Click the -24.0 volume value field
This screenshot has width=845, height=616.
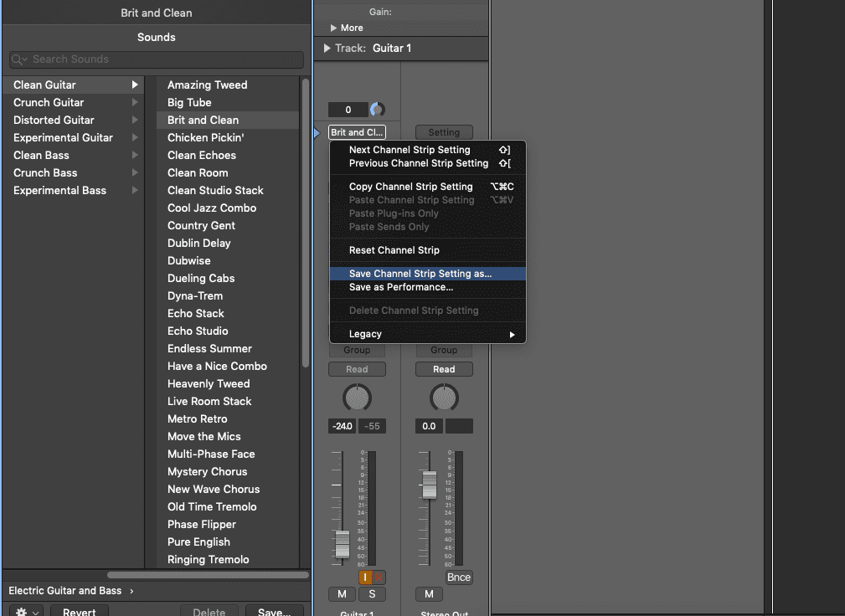coord(343,426)
